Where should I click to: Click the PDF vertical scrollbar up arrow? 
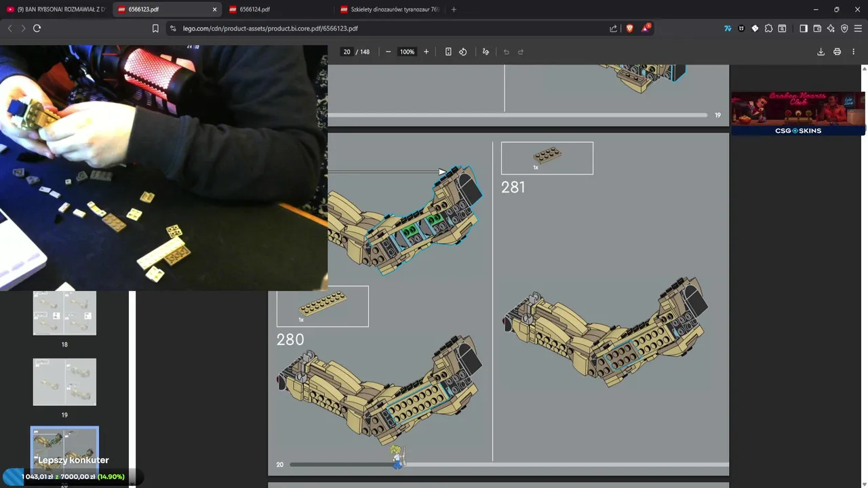click(864, 68)
